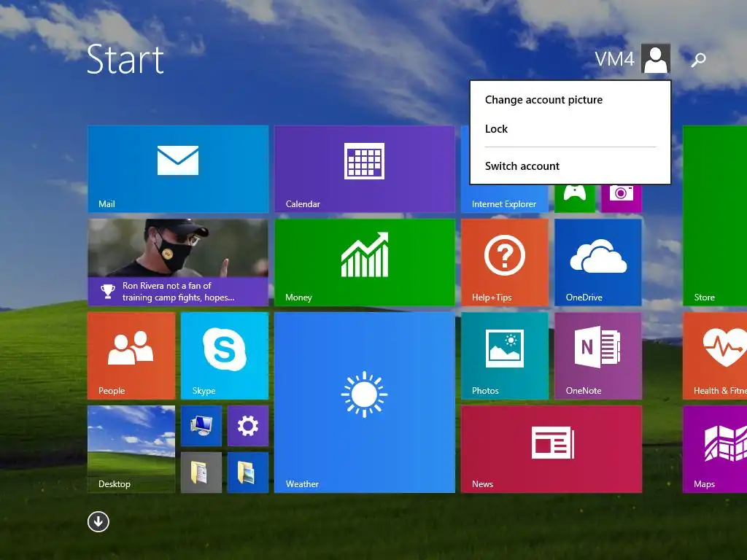Image resolution: width=747 pixels, height=560 pixels.
Task: Launch the OneNote tile
Action: tap(598, 355)
